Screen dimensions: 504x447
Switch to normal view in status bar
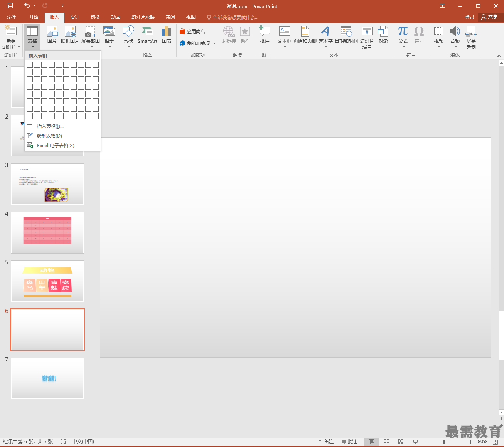372,442
